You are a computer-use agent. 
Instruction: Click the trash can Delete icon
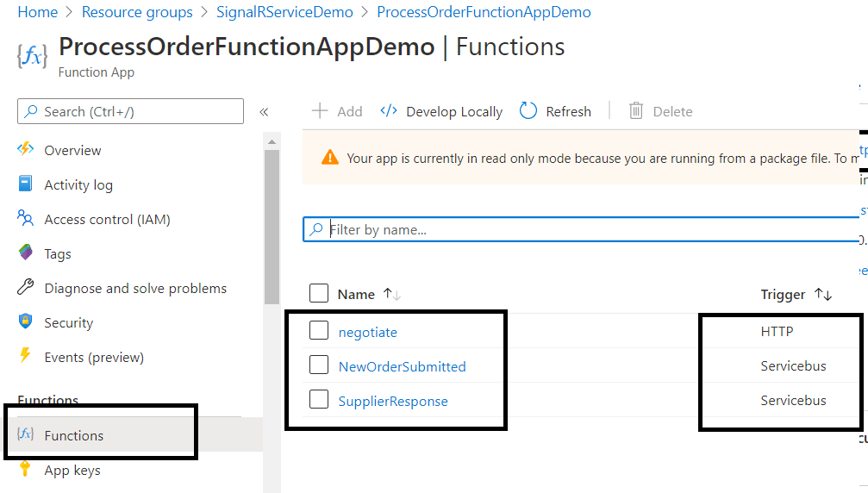[636, 110]
